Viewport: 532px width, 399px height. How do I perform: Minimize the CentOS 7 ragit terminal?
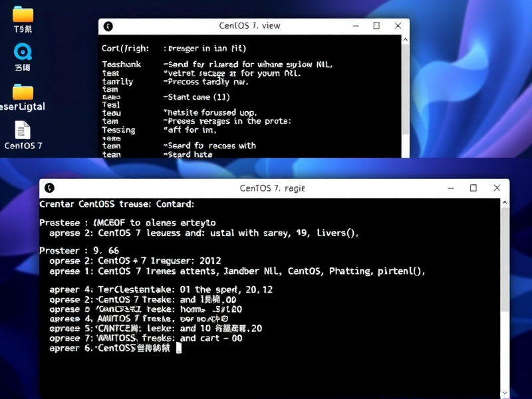(x=452, y=188)
